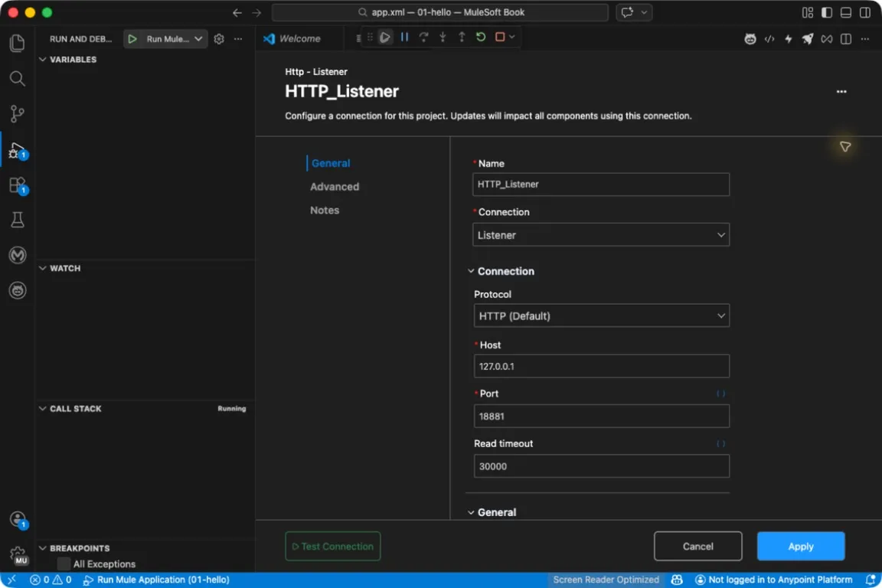Image resolution: width=882 pixels, height=588 pixels.
Task: Click in the Port input field
Action: (x=601, y=416)
